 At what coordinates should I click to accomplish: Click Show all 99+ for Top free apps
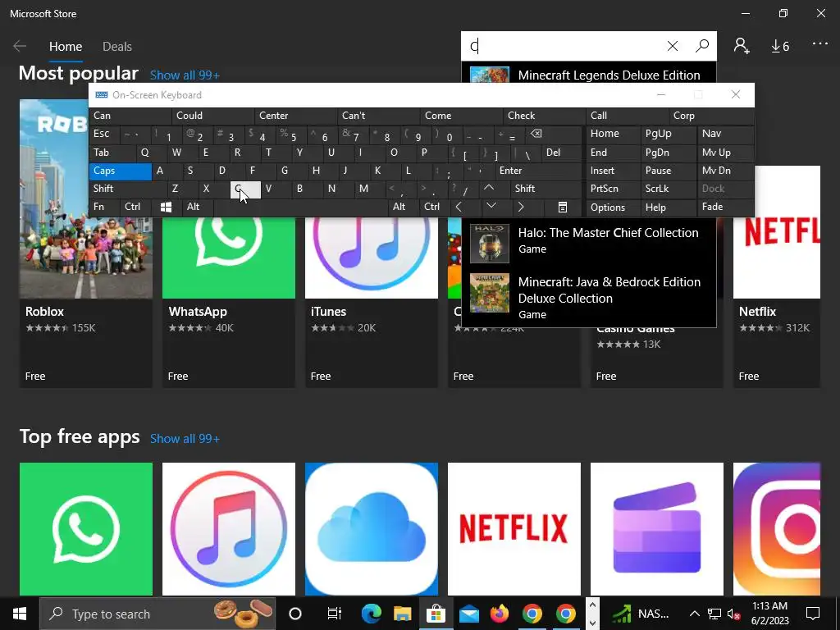185,439
